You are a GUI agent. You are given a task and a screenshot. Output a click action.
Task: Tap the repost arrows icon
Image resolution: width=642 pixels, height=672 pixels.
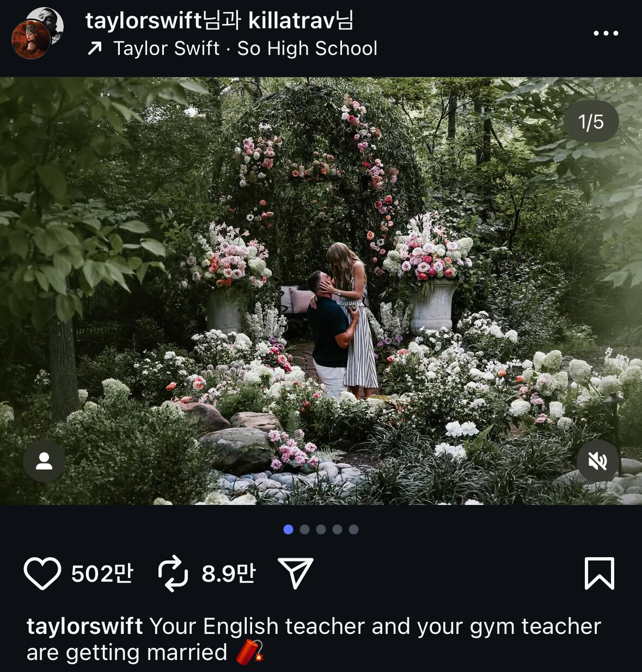(173, 574)
